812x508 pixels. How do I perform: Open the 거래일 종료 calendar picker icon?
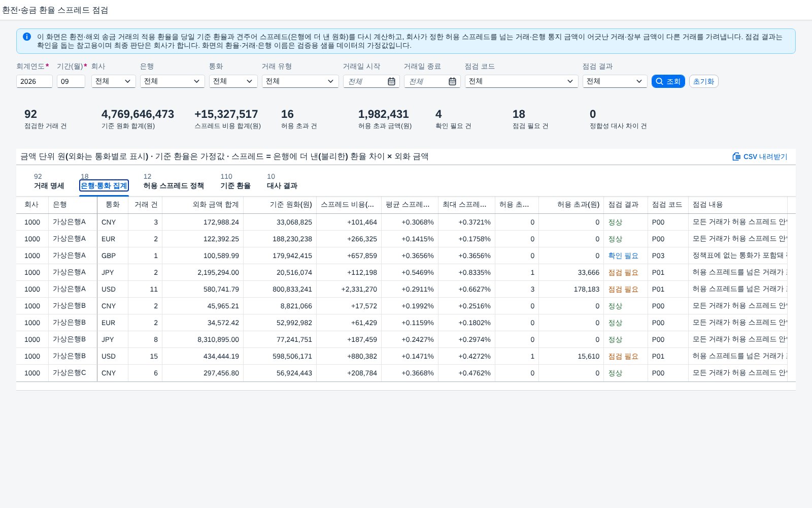[452, 81]
